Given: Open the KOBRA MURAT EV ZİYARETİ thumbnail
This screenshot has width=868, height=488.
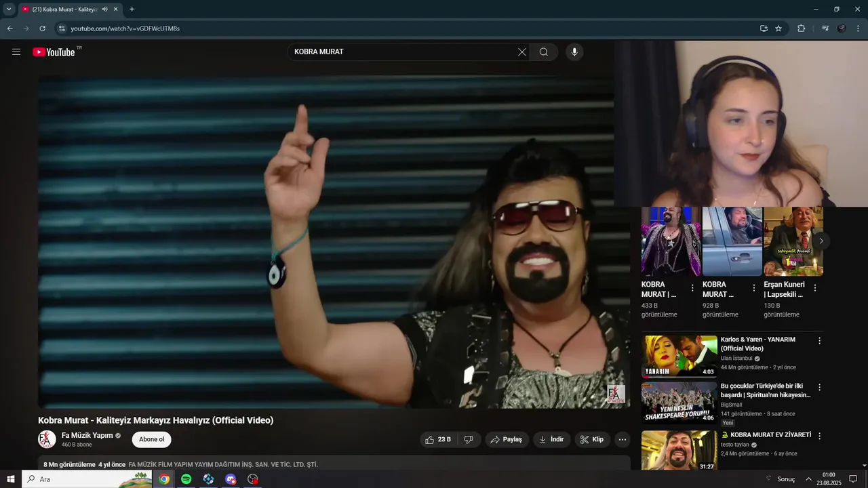Looking at the screenshot, I should pyautogui.click(x=679, y=450).
